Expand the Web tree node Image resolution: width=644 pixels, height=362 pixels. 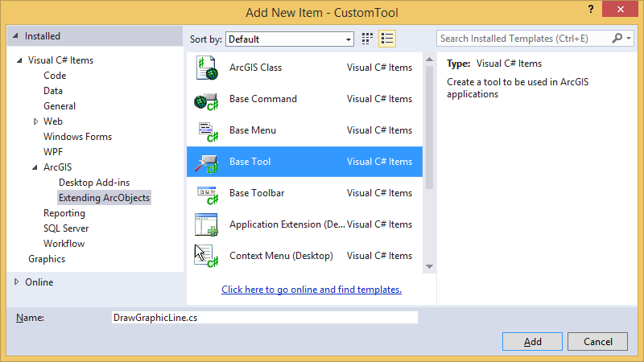click(35, 121)
